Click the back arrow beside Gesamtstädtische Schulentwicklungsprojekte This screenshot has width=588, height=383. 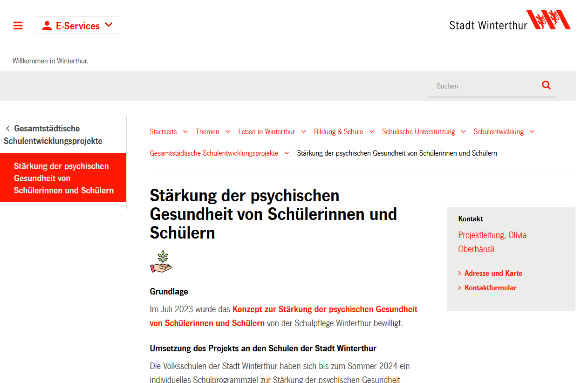(8, 129)
